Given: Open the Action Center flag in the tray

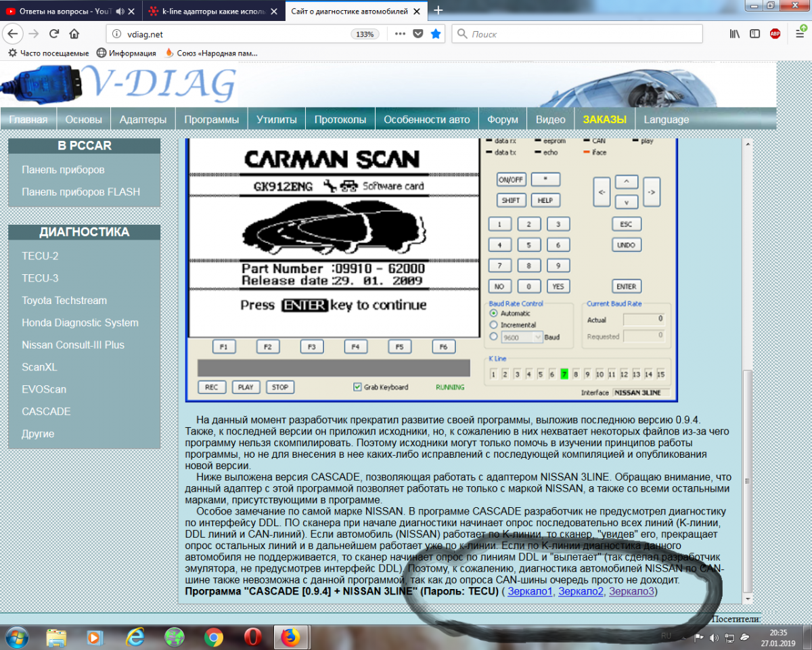Looking at the screenshot, I should [x=700, y=637].
